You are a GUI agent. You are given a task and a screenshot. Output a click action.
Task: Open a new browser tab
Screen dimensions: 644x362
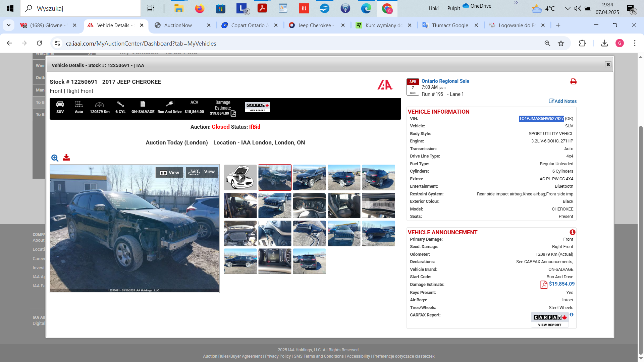tap(558, 25)
